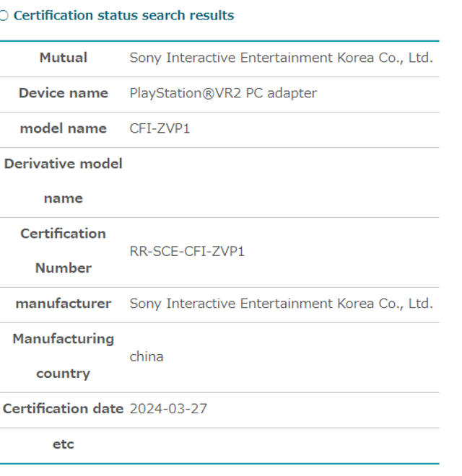Click the 'Manufacturing country' label
Image resolution: width=462 pixels, height=476 pixels.
pyautogui.click(x=64, y=356)
